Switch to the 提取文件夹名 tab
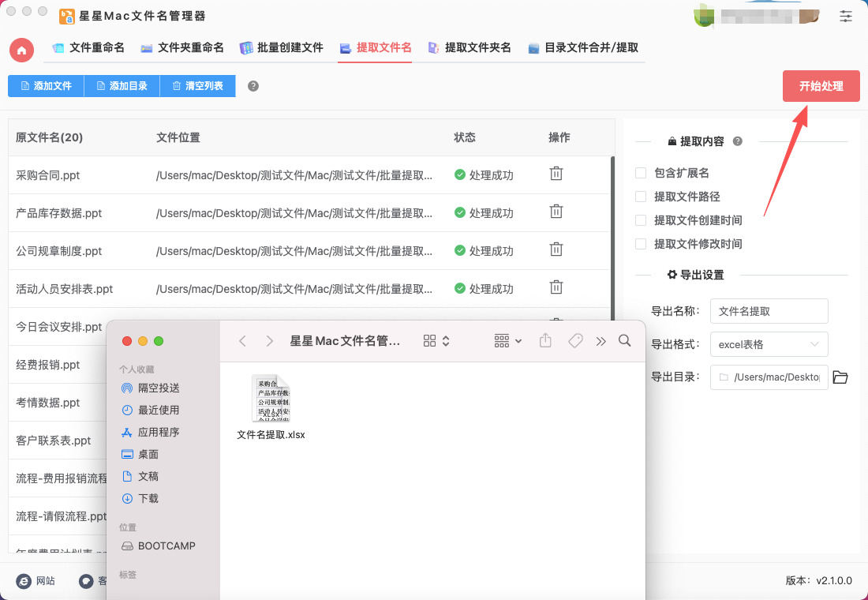868x600 pixels. 470,47
